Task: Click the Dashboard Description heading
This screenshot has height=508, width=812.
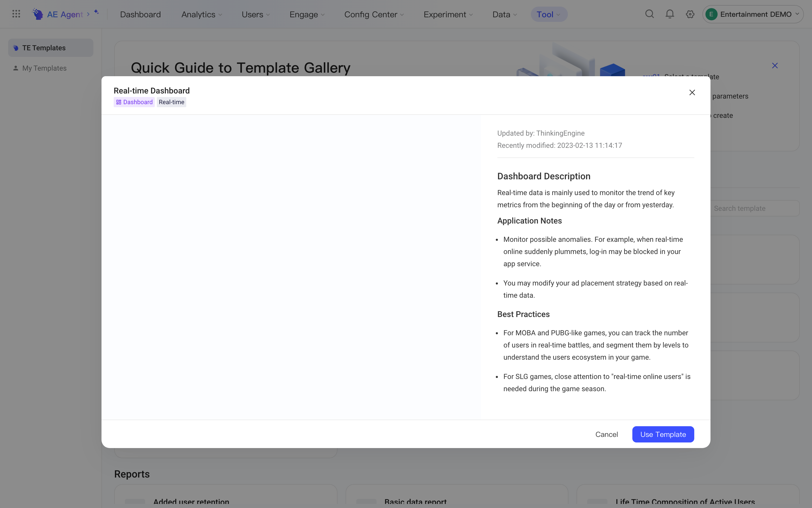Action: (544, 176)
